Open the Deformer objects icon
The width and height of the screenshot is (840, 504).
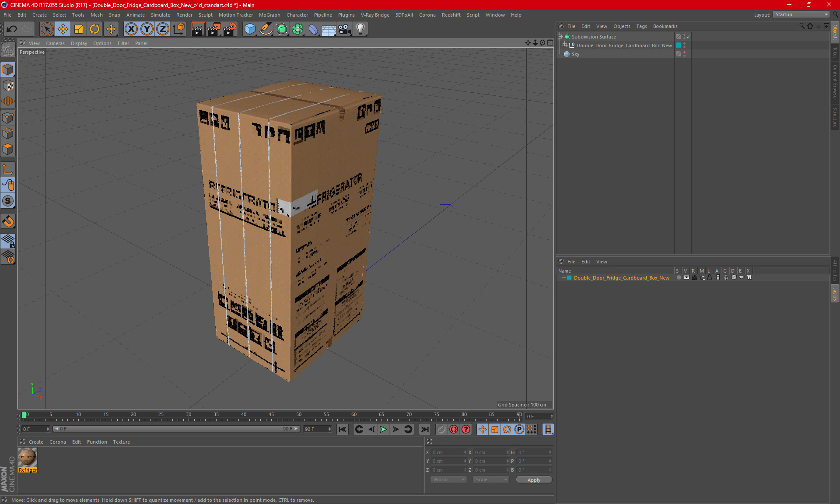click(313, 29)
